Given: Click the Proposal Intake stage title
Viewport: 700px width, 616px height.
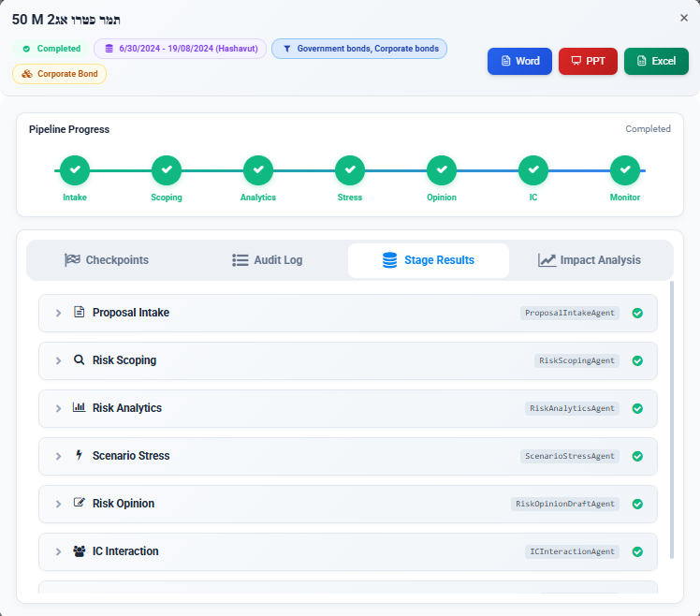Looking at the screenshot, I should coord(131,313).
